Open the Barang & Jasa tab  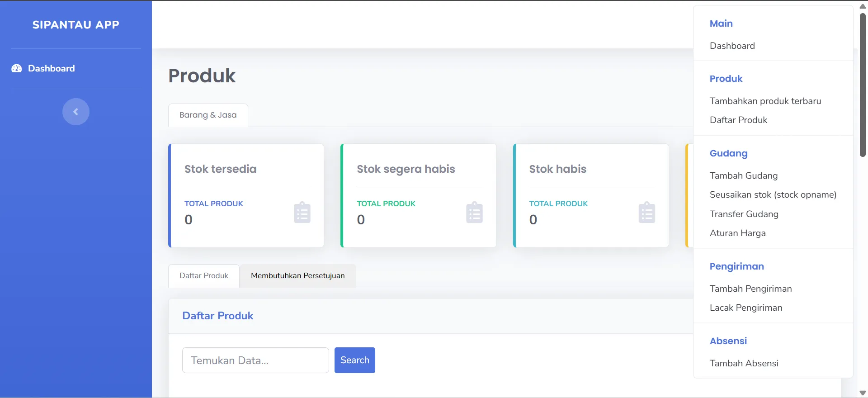pos(208,115)
